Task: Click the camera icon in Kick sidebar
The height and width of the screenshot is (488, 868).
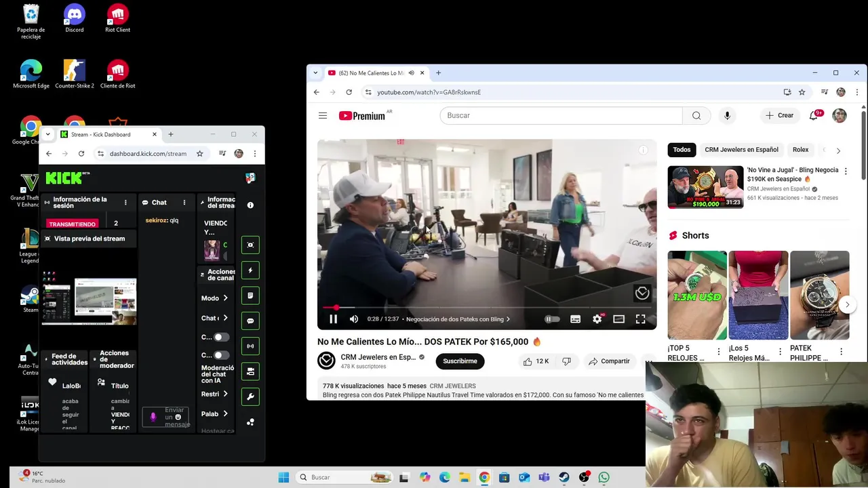Action: [x=250, y=371]
